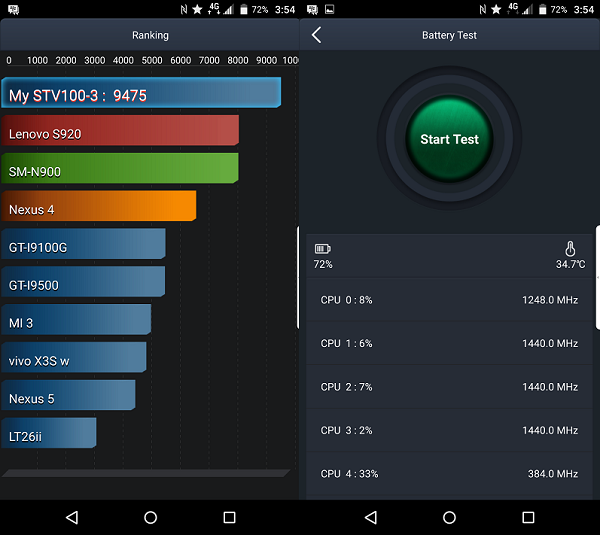Tap Android Back button on Ranking screen
The width and height of the screenshot is (600, 535).
[72, 517]
